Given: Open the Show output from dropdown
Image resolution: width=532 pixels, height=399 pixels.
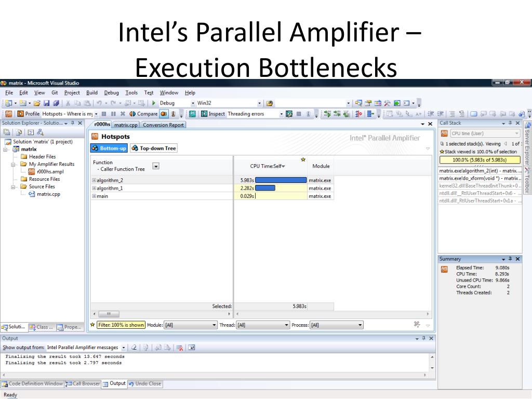Looking at the screenshot, I should pos(124,348).
